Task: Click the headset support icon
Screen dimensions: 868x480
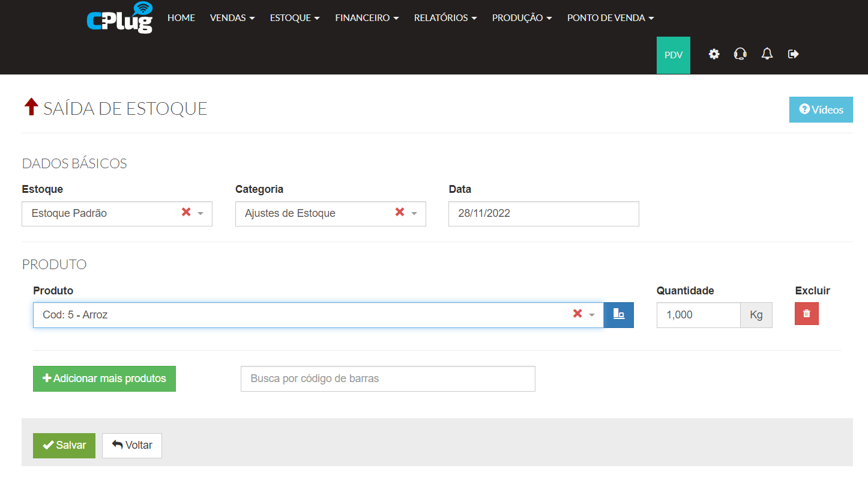Action: tap(740, 54)
